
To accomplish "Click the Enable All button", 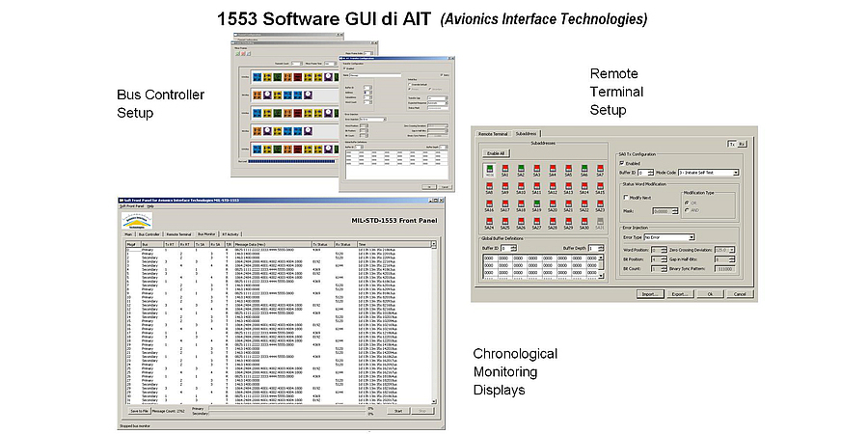I will pos(496,153).
